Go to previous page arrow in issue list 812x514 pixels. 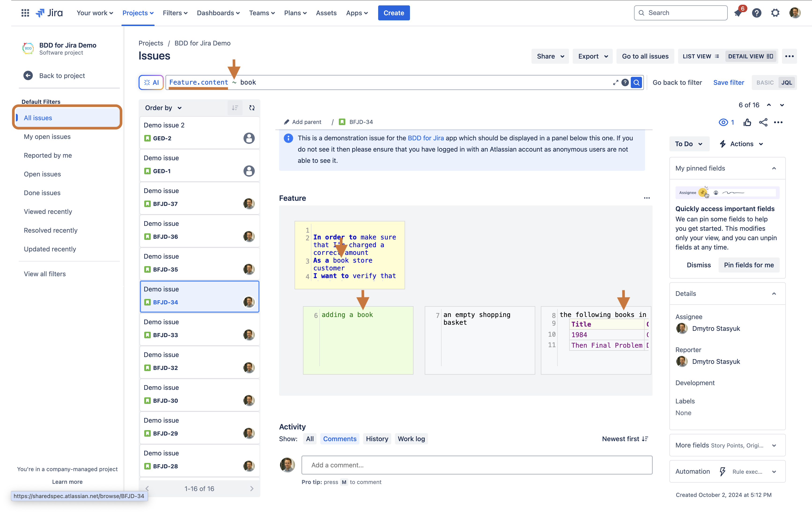(147, 488)
